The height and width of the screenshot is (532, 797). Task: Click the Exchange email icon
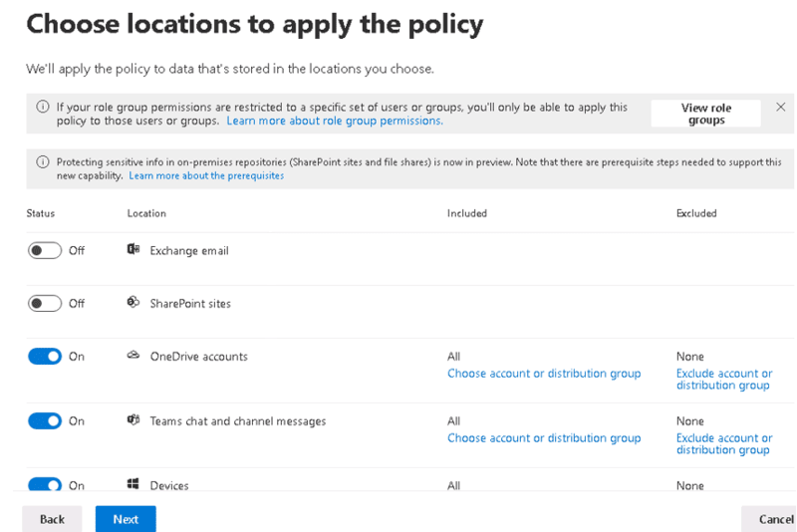(x=133, y=249)
